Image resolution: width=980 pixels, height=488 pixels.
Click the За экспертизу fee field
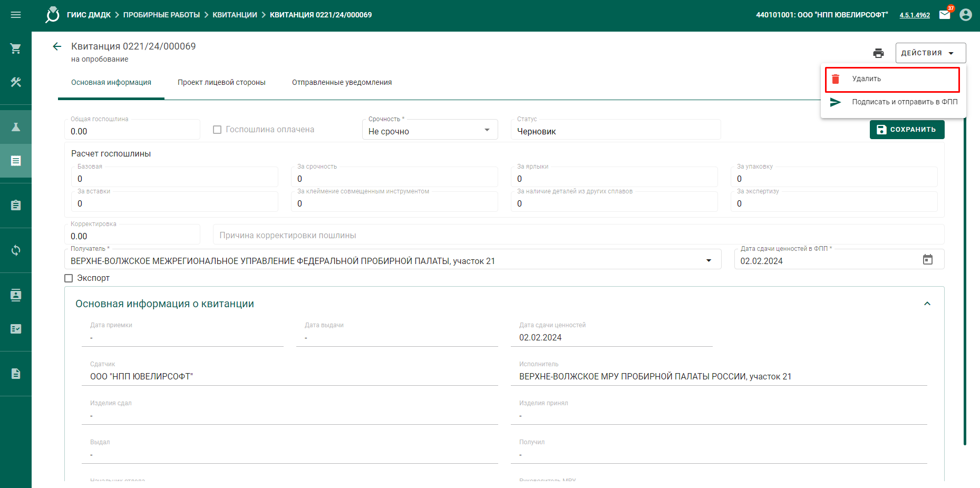point(834,202)
